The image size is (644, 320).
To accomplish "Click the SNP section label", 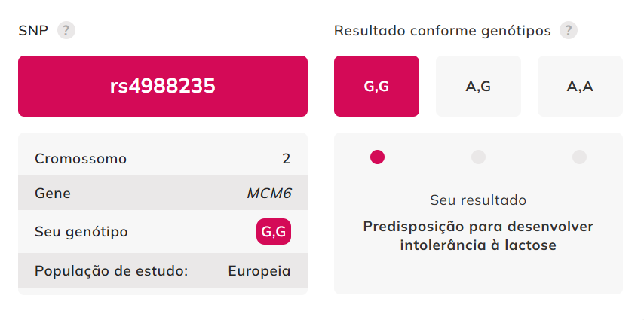I will click(x=33, y=31).
